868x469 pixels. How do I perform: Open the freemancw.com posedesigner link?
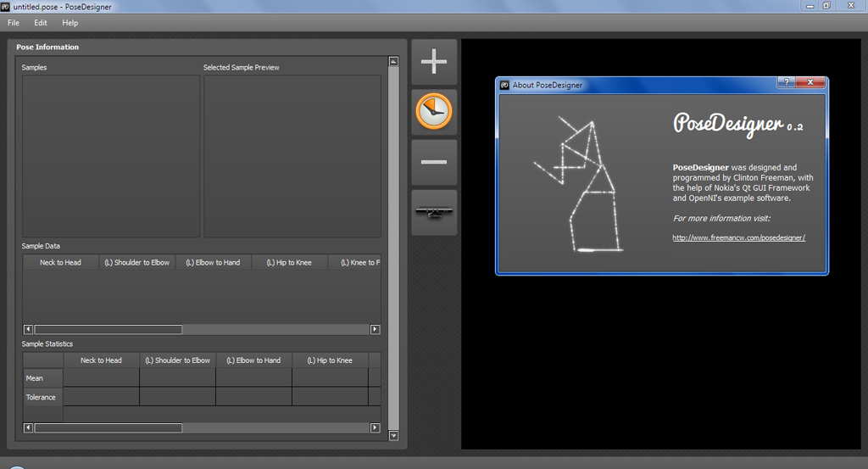coord(738,237)
